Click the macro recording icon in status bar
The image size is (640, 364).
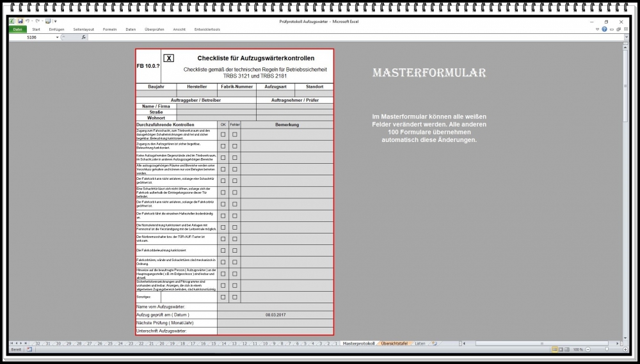click(29, 350)
